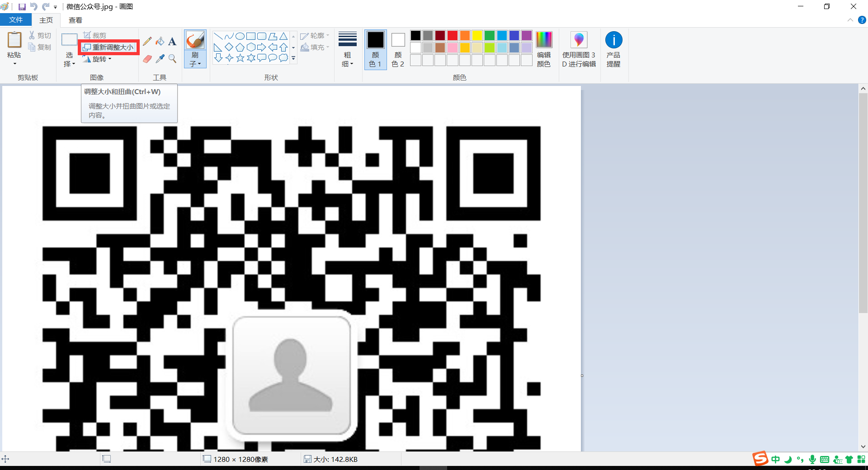
Task: Select the Pencil tool
Action: click(x=147, y=42)
